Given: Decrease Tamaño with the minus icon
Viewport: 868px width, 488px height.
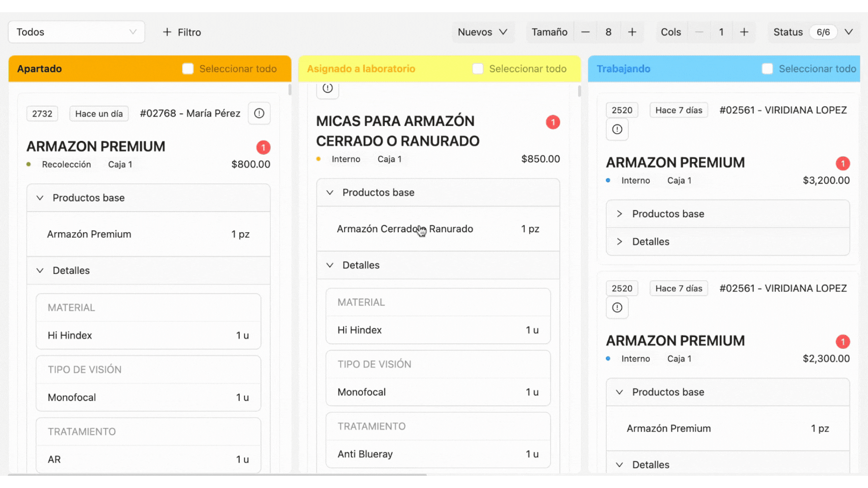Looking at the screenshot, I should point(585,32).
